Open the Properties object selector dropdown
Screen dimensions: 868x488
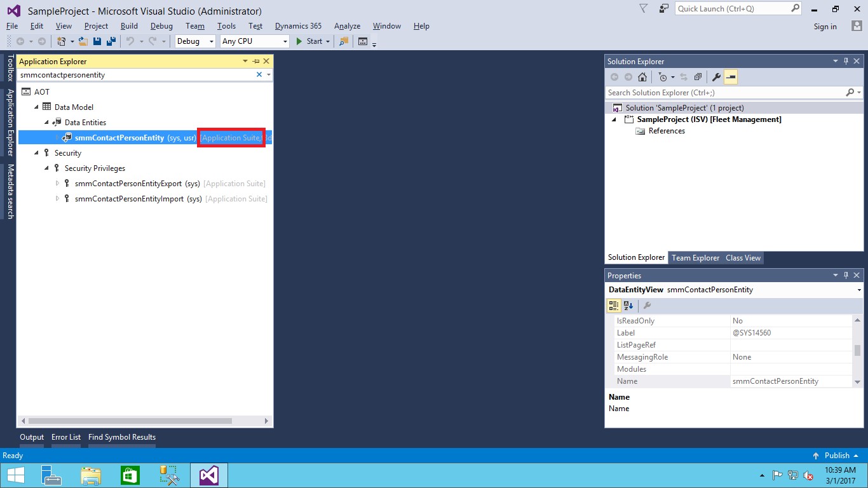coord(859,290)
